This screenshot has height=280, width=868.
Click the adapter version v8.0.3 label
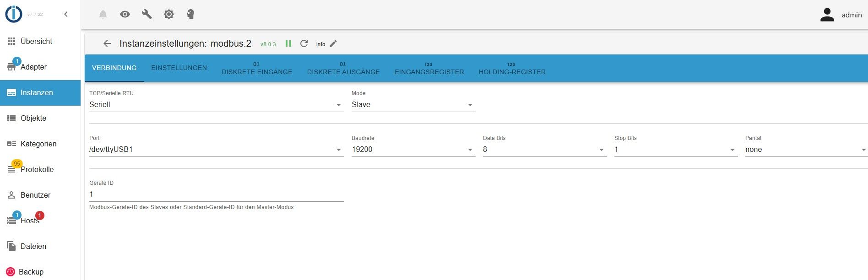268,44
